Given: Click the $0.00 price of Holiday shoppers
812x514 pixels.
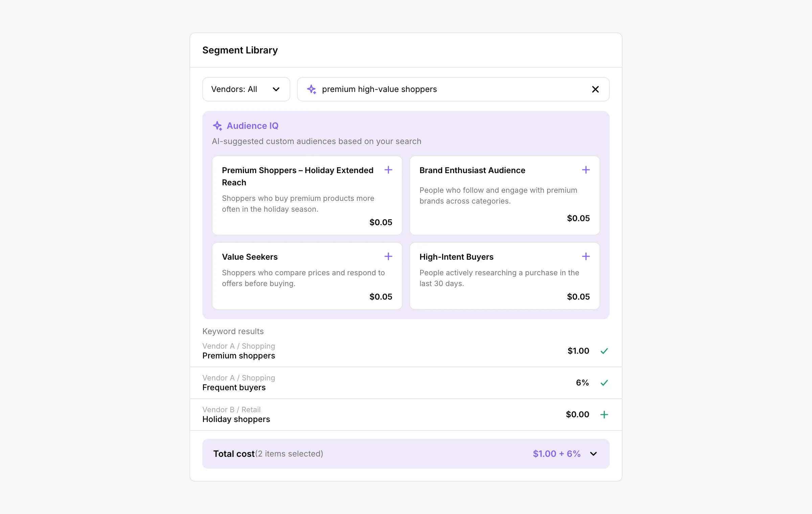Looking at the screenshot, I should click(x=578, y=415).
